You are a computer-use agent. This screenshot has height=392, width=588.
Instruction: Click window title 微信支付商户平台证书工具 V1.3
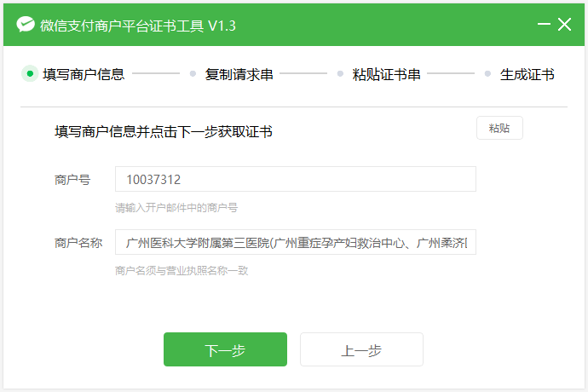pos(137,26)
